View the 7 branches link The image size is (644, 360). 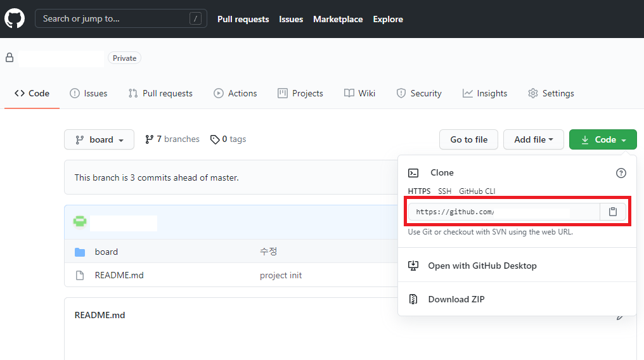coord(172,139)
